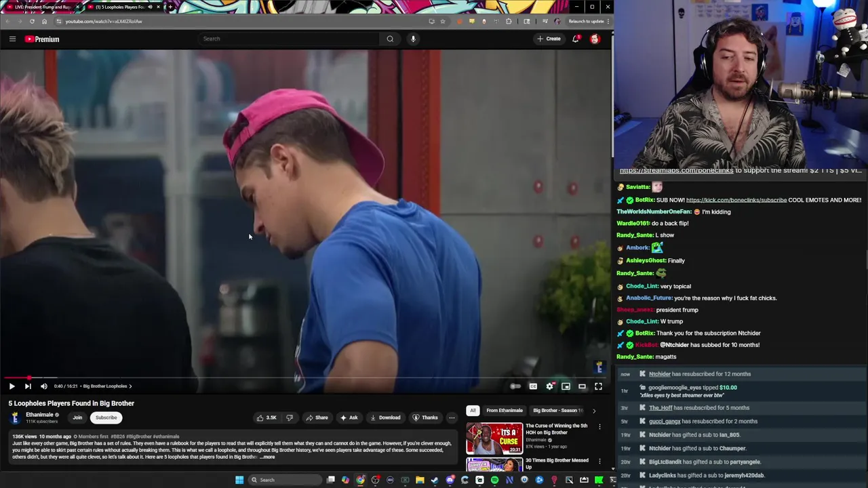Go to the YouTube Premium home logo

[42, 39]
